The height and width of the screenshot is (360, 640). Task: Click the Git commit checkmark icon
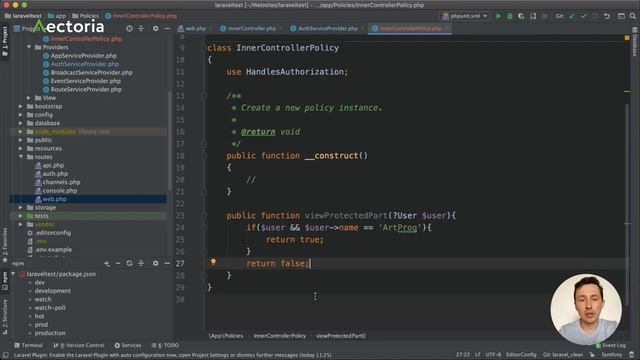click(x=584, y=16)
